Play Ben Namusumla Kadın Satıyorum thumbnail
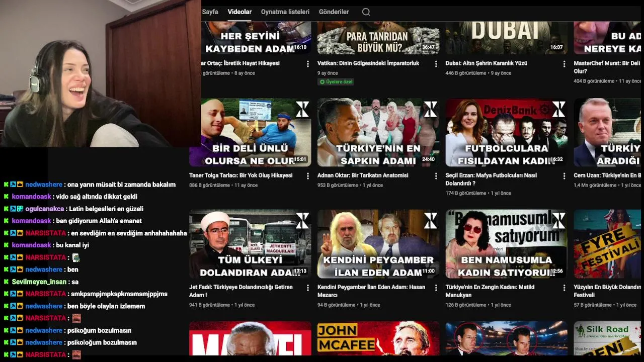This screenshot has height=362, width=644. [507, 244]
